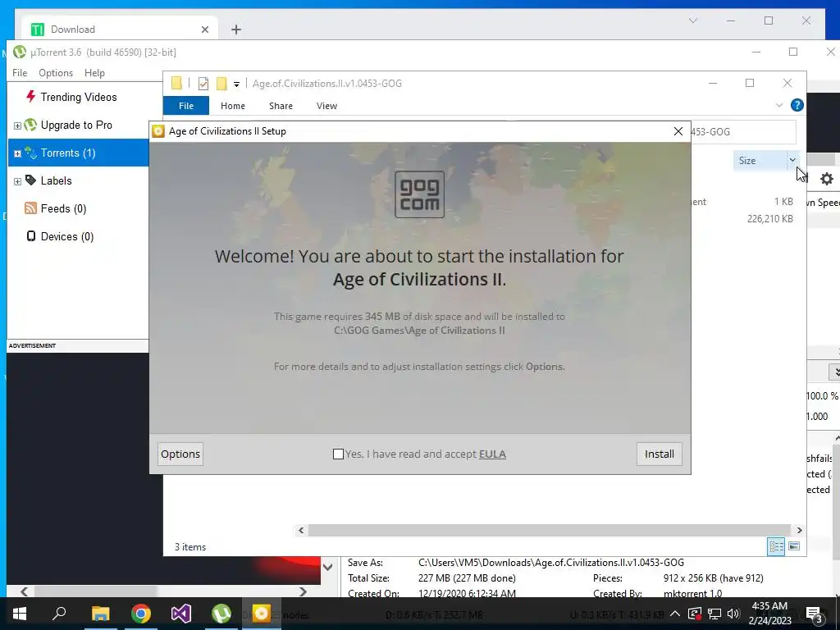The height and width of the screenshot is (630, 840).
Task: Click the Properties quick access icon in Explorer
Action: (x=203, y=84)
